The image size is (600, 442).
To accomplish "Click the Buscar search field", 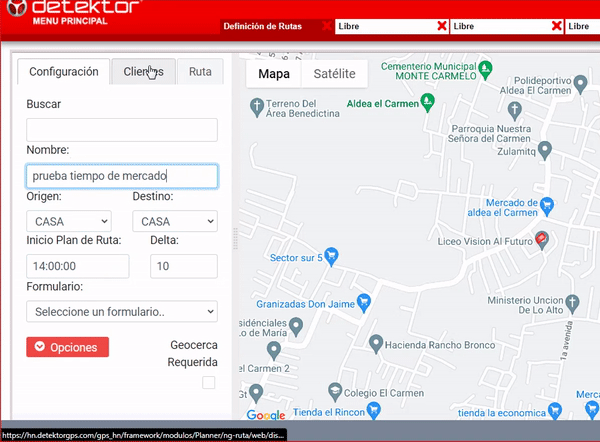I will 122,130.
